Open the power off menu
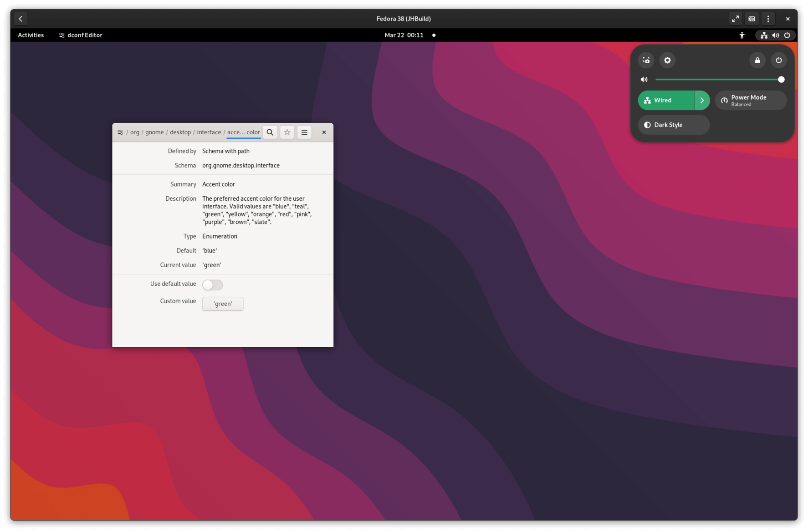 [779, 60]
